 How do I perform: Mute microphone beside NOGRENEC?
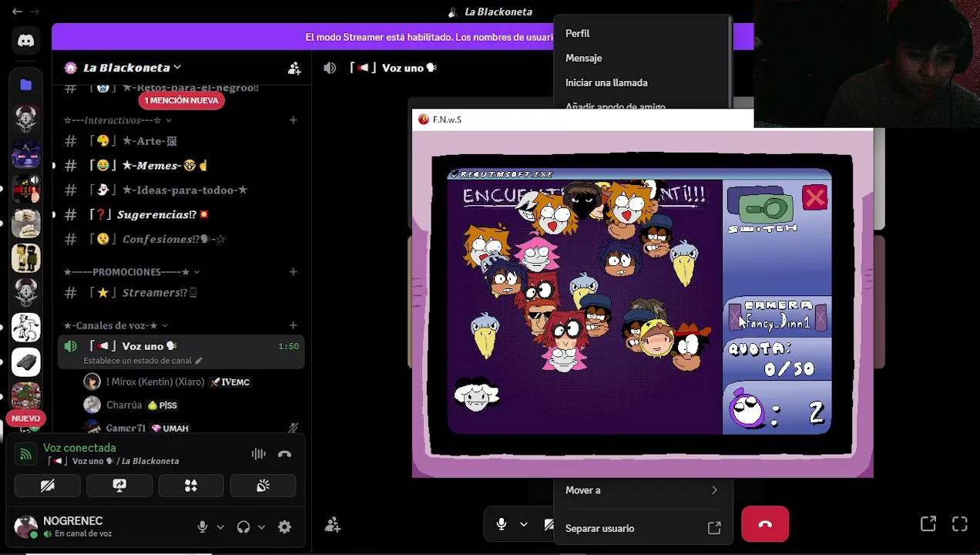203,526
